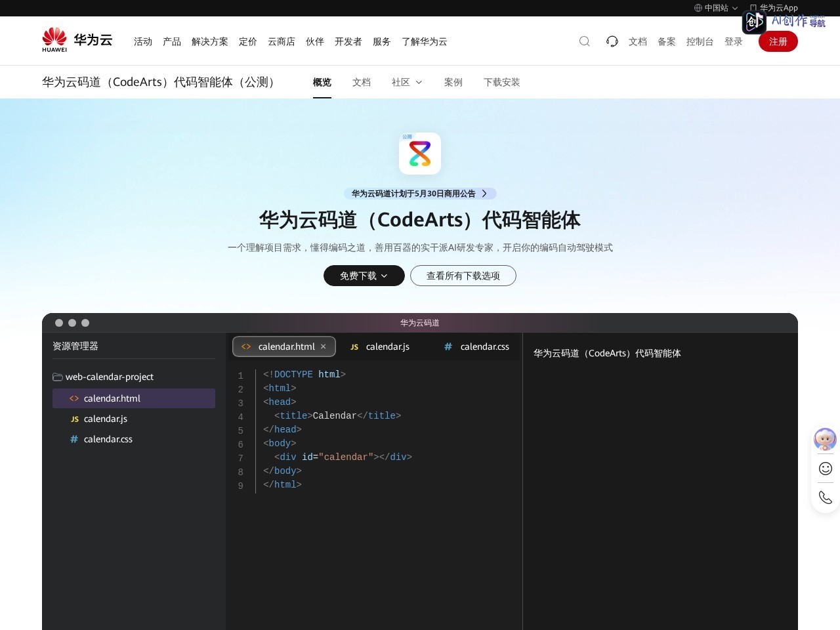The height and width of the screenshot is (630, 840).
Task: Expand the 中国站 region dropdown
Action: click(716, 8)
